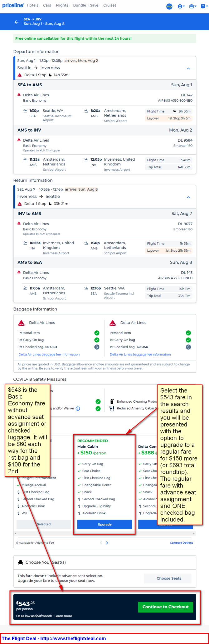
Task: Click the priceline logo
Action: 13,5
